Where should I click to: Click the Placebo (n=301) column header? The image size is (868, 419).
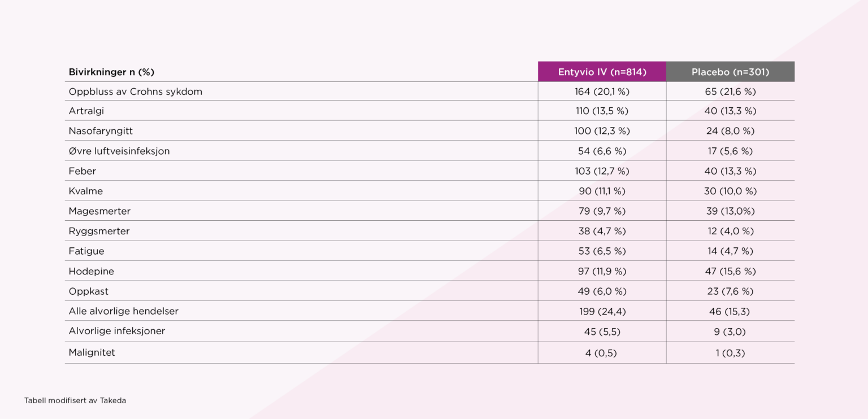point(730,72)
